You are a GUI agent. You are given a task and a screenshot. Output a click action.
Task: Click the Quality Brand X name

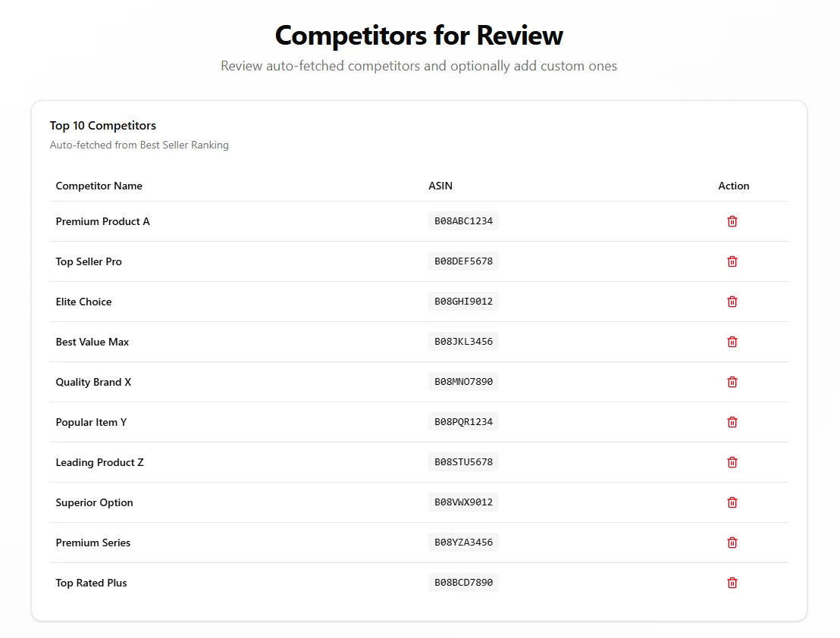tap(93, 382)
